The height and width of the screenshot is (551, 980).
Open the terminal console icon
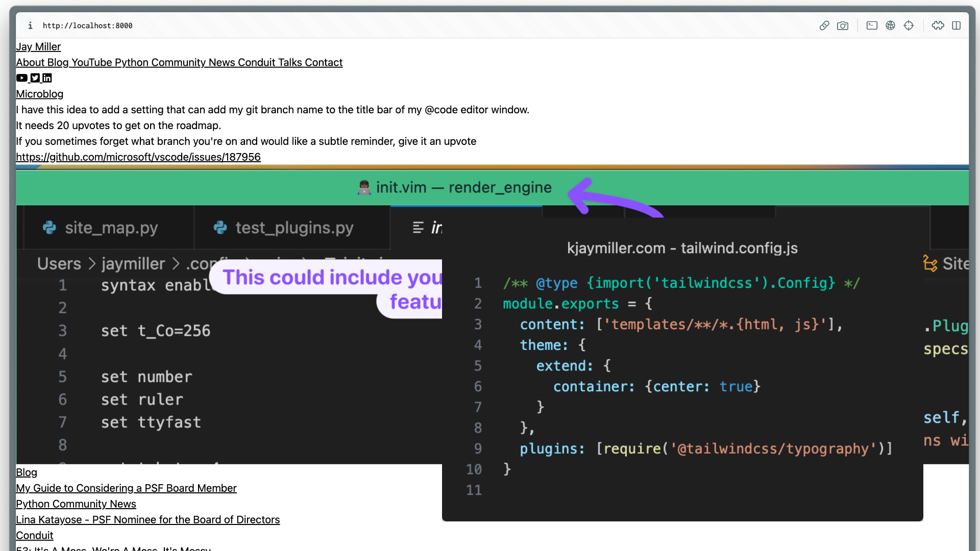tap(872, 26)
